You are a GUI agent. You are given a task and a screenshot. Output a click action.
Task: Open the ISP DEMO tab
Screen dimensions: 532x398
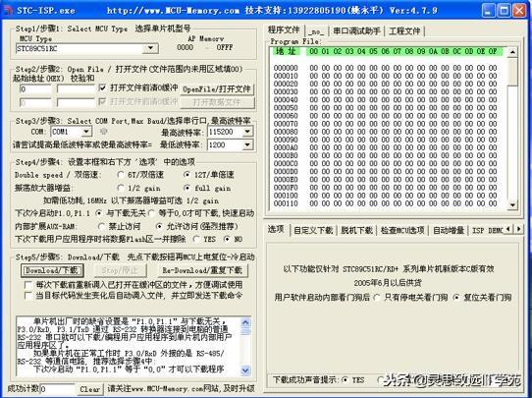(487, 230)
